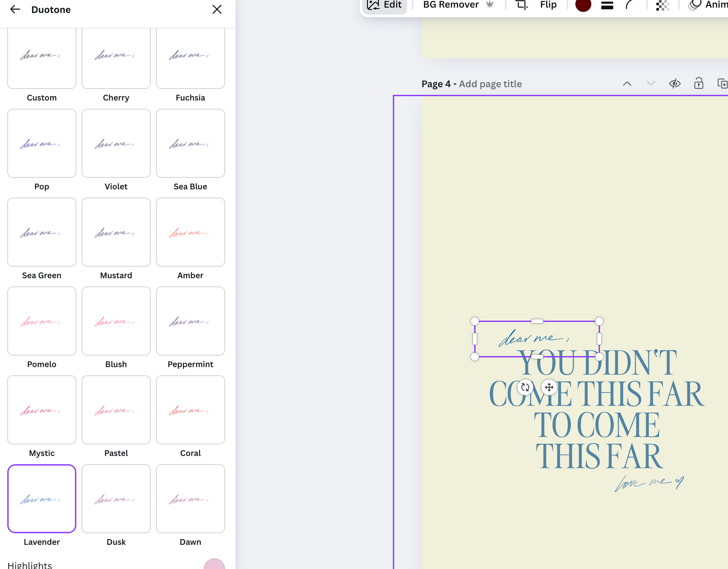Click the move handle below selection

click(549, 387)
